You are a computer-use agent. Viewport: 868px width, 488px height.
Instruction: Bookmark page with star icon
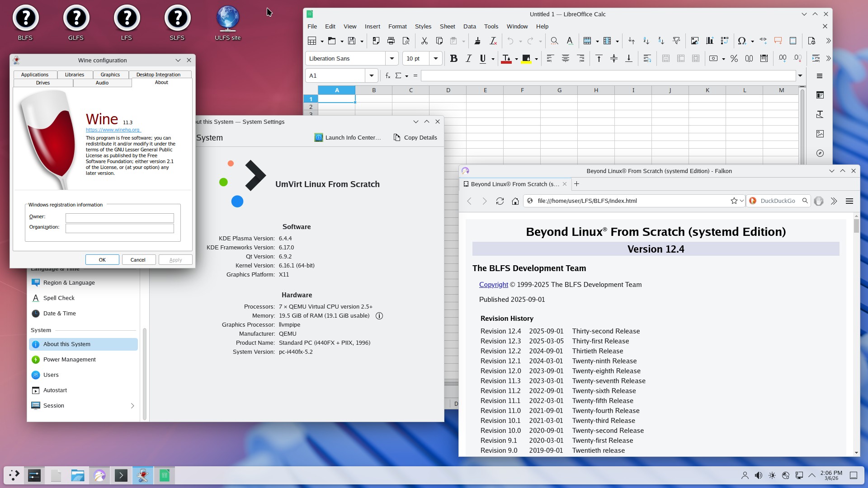point(734,201)
